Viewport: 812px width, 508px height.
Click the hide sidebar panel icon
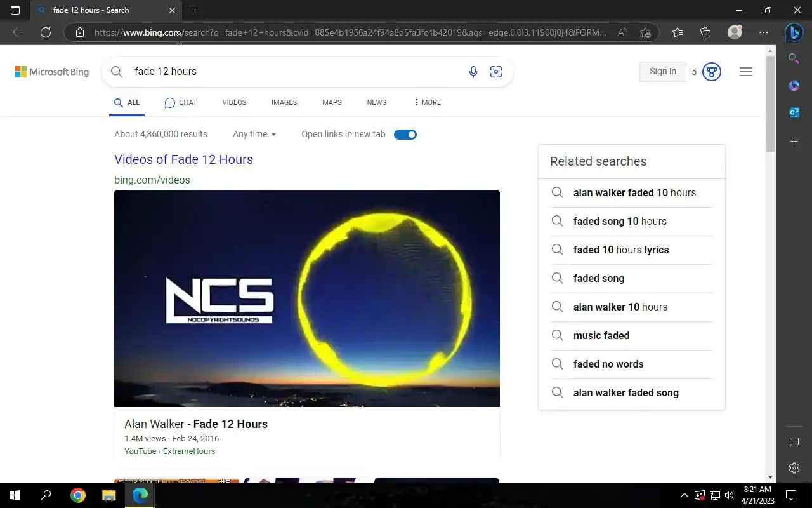tap(794, 441)
